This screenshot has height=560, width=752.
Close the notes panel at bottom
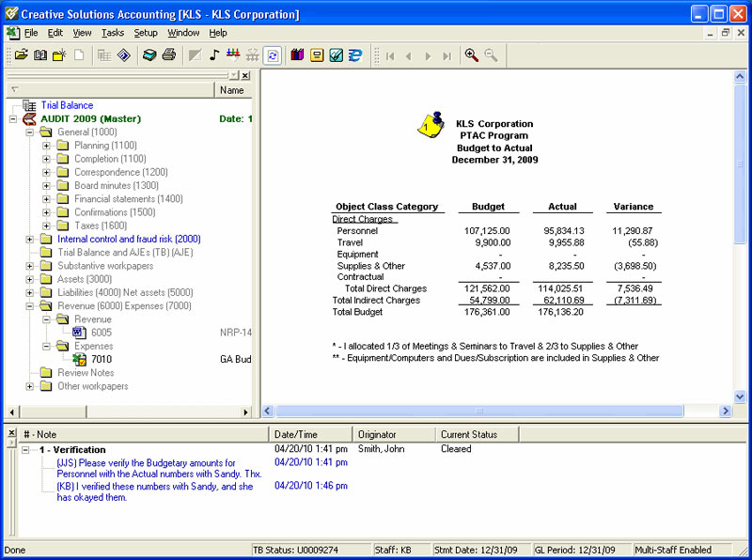[11, 433]
